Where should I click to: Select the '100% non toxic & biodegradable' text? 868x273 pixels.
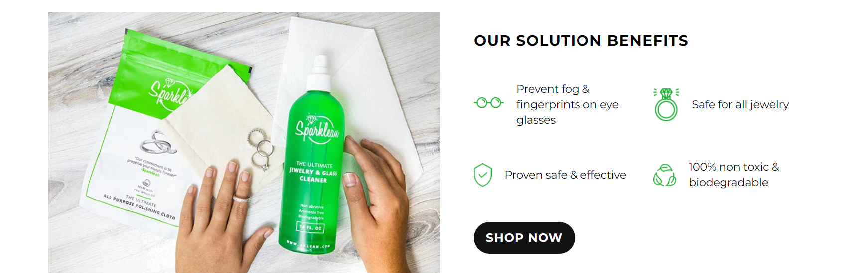(x=734, y=175)
